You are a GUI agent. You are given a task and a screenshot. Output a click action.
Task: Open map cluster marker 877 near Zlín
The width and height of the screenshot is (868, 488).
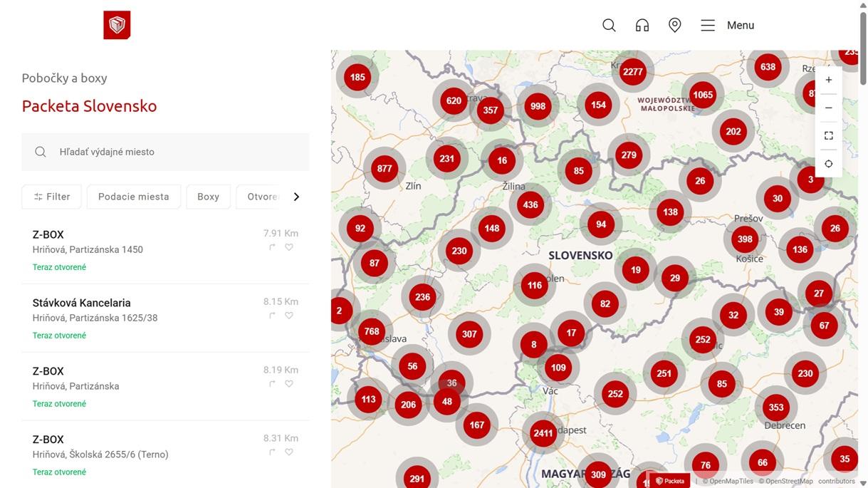385,169
